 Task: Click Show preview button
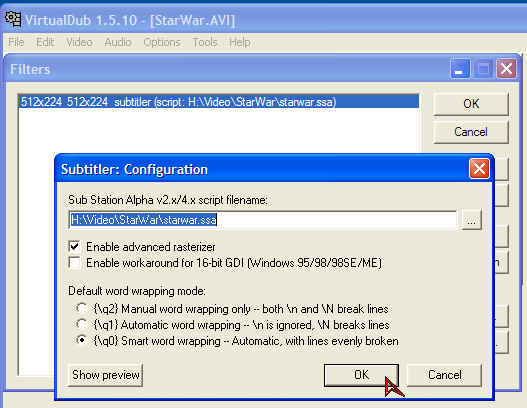click(106, 375)
